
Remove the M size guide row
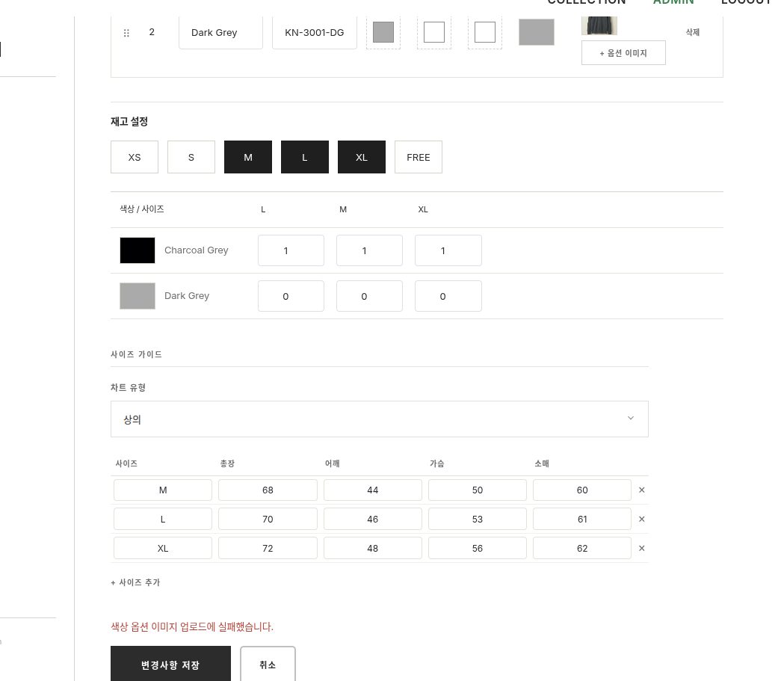[641, 490]
